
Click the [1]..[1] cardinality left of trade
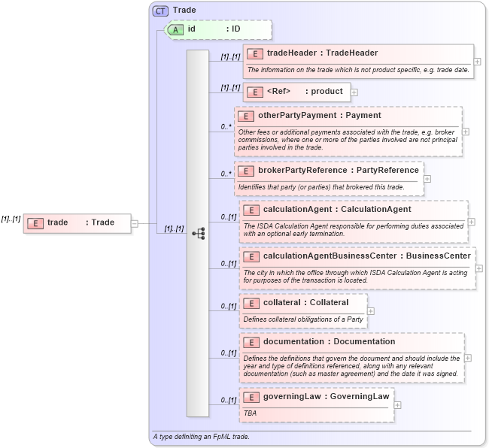(11, 219)
